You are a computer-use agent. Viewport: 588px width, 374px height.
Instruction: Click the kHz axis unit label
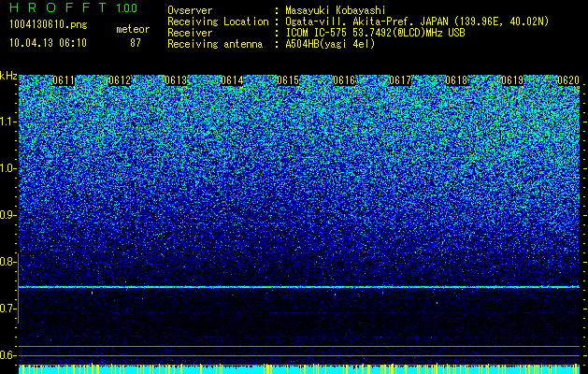click(8, 76)
